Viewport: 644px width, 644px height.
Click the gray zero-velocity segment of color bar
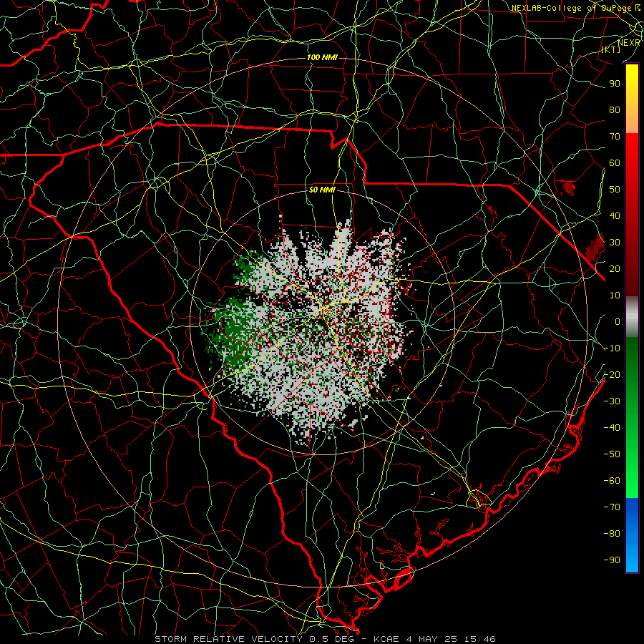(632, 317)
